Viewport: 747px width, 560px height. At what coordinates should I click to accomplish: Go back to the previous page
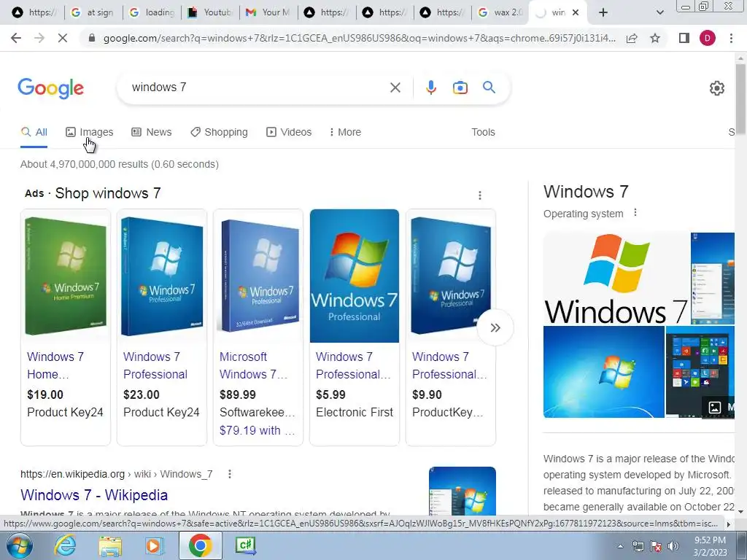(x=16, y=38)
